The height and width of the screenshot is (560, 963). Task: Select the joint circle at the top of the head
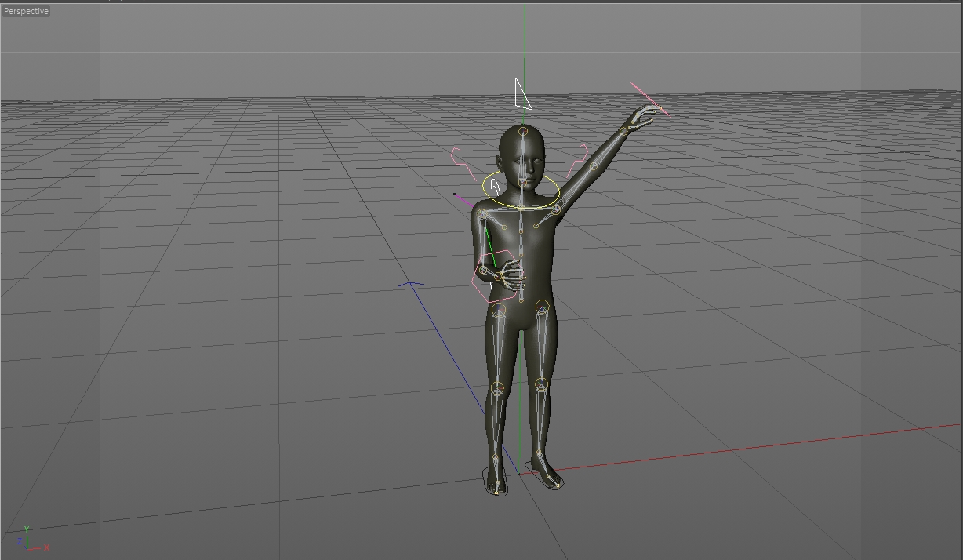tap(523, 132)
